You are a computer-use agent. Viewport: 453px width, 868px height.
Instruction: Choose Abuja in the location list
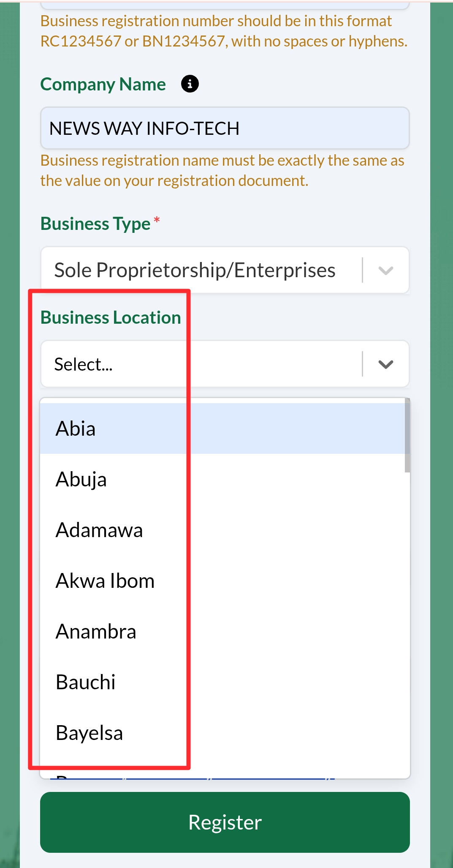(x=81, y=479)
